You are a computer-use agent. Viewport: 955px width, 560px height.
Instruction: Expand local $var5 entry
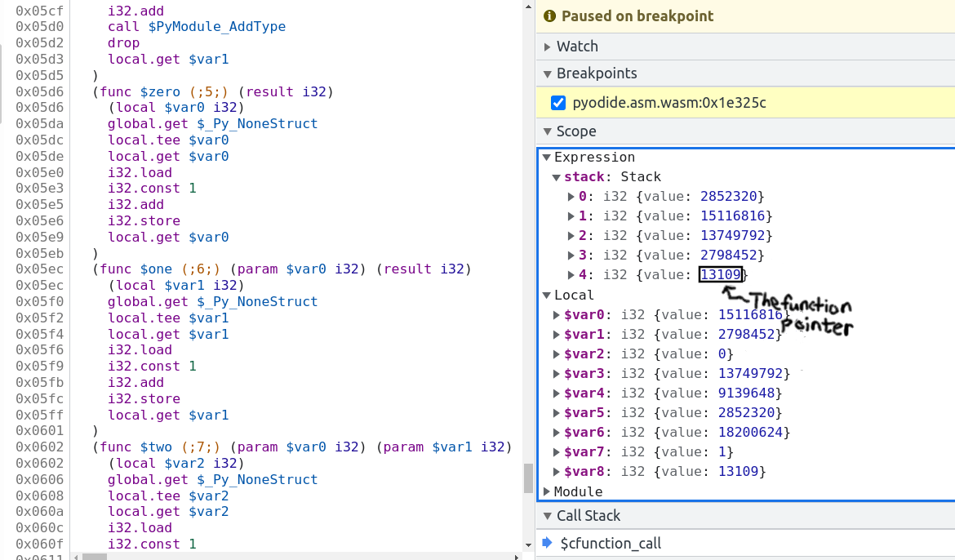coord(556,413)
